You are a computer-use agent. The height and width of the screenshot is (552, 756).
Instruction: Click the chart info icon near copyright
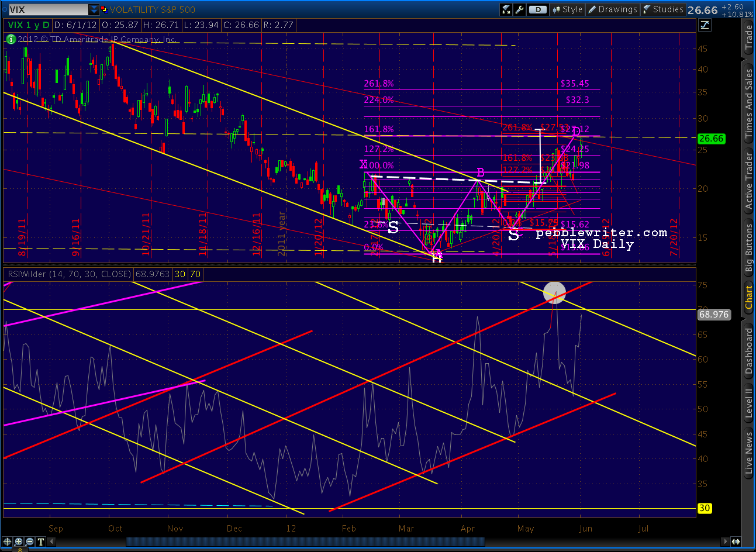11,39
